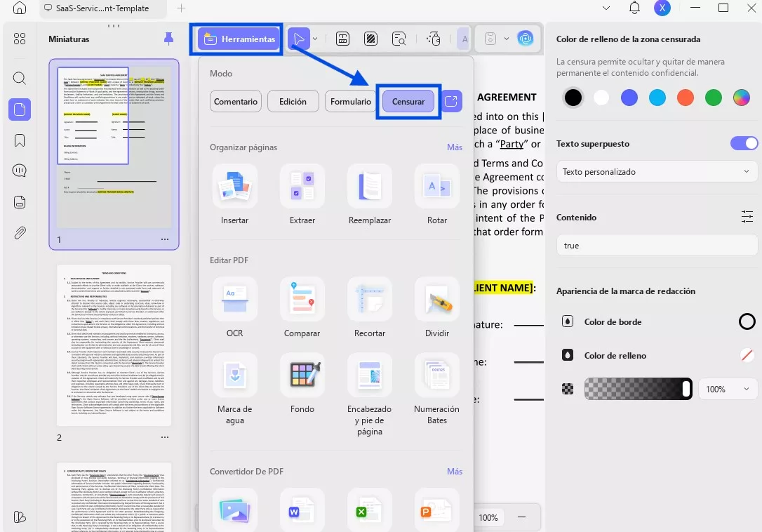Change the Color de relleno swatch
Image resolution: width=762 pixels, height=532 pixels.
pyautogui.click(x=747, y=355)
